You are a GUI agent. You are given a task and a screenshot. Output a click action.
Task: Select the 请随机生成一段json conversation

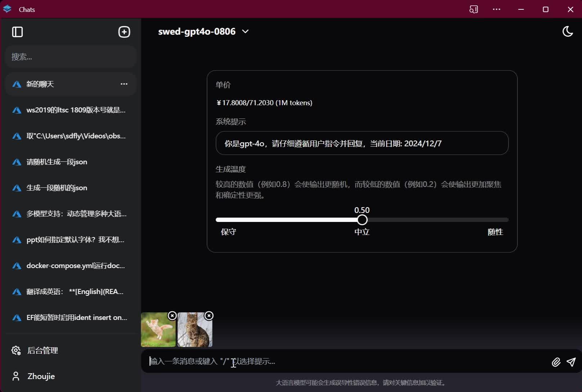[x=57, y=162]
